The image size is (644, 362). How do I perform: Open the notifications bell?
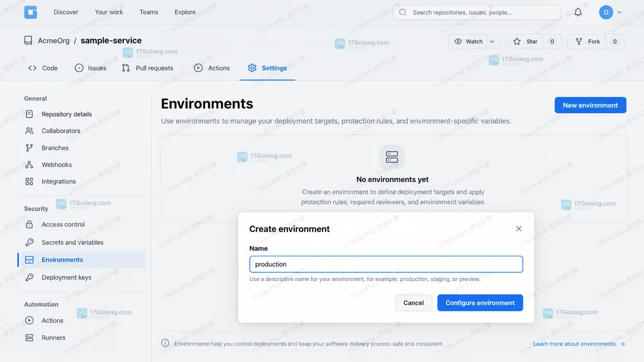pyautogui.click(x=578, y=13)
